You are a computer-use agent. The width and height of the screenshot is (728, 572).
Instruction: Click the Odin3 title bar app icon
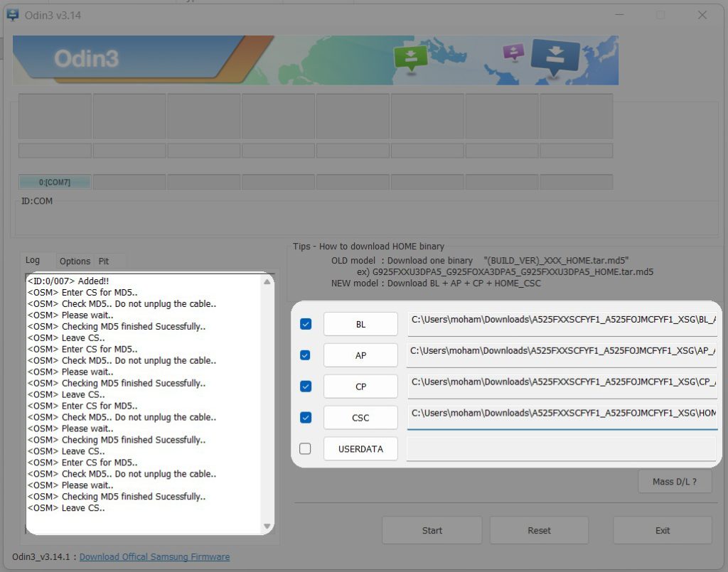coord(13,16)
